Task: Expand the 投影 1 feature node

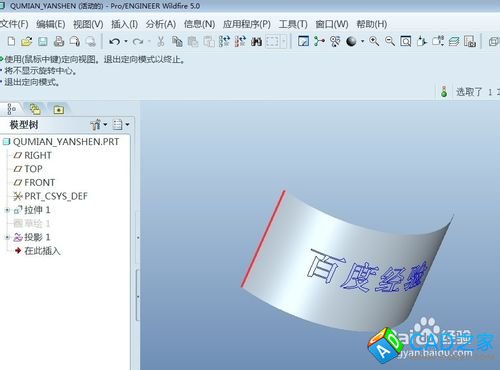Action: [x=7, y=237]
